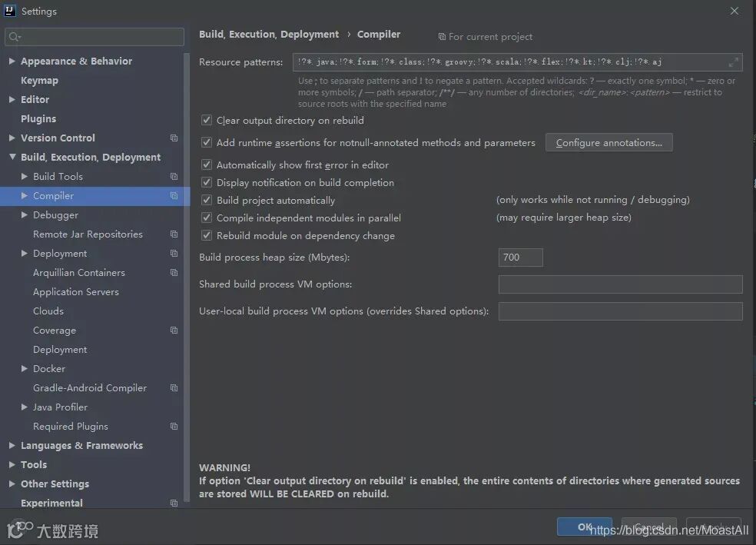The width and height of the screenshot is (756, 545).
Task: Close the Settings dialog
Action: (734, 11)
